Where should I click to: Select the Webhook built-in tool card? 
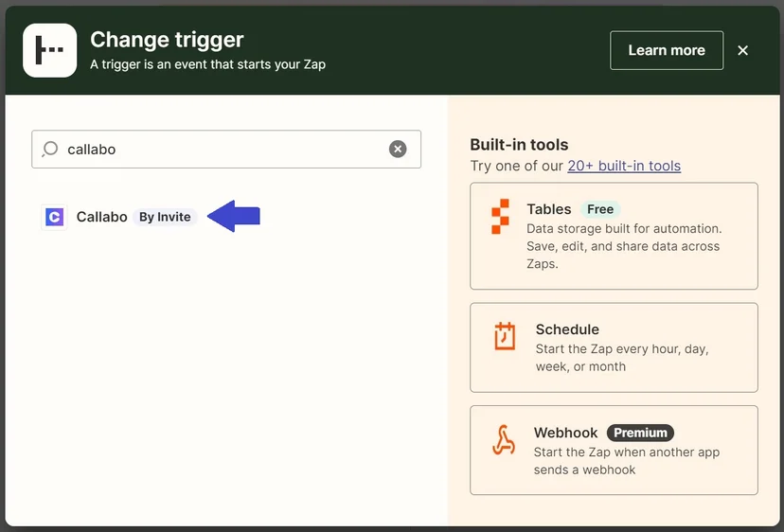[614, 450]
